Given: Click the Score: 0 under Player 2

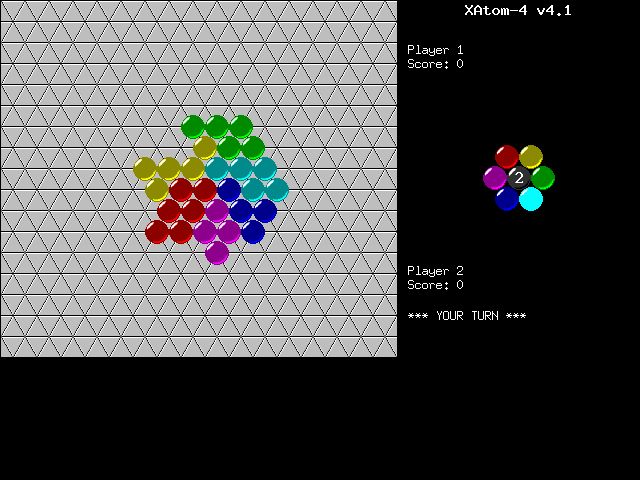Looking at the screenshot, I should 435,284.
